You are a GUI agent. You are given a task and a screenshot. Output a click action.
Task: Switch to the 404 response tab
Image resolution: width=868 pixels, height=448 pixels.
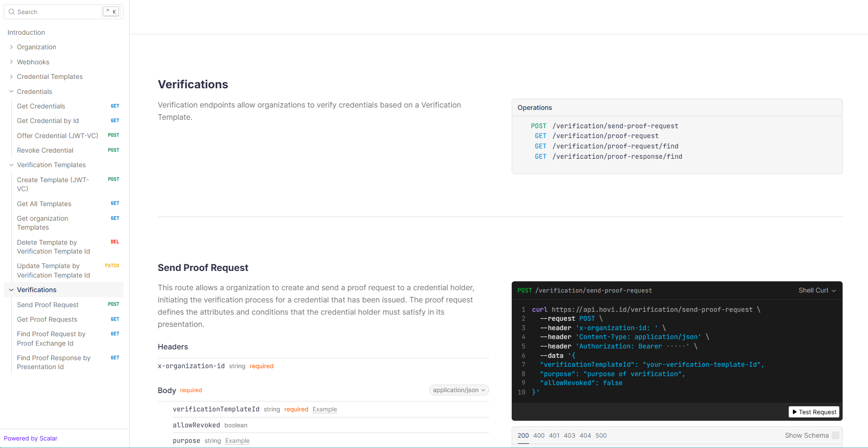(x=585, y=435)
